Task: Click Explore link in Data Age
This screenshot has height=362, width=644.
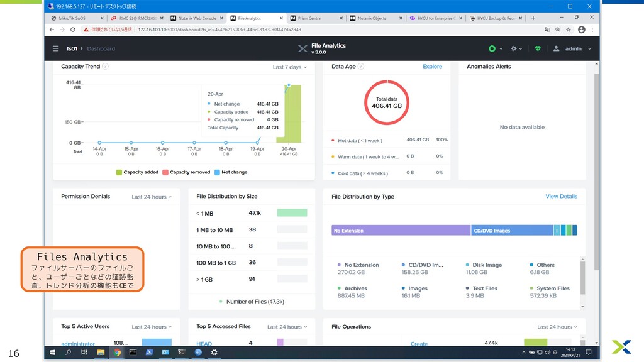Action: click(x=433, y=67)
